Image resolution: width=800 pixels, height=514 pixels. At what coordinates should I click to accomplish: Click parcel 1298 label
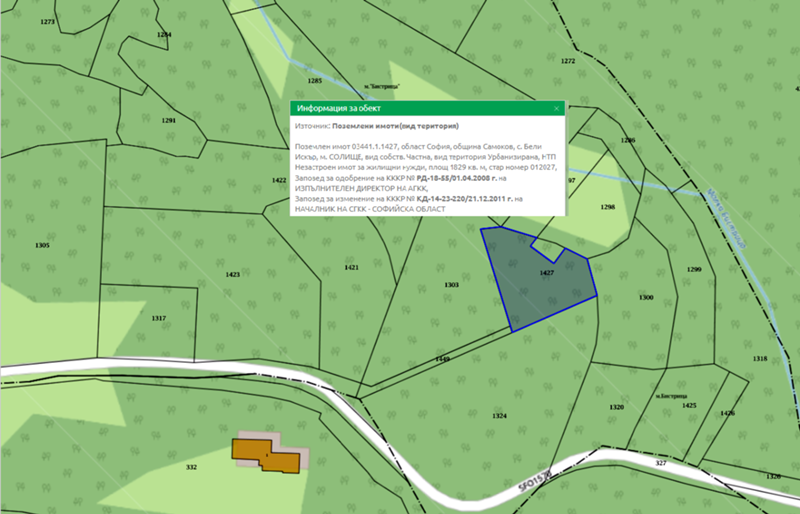(x=607, y=206)
